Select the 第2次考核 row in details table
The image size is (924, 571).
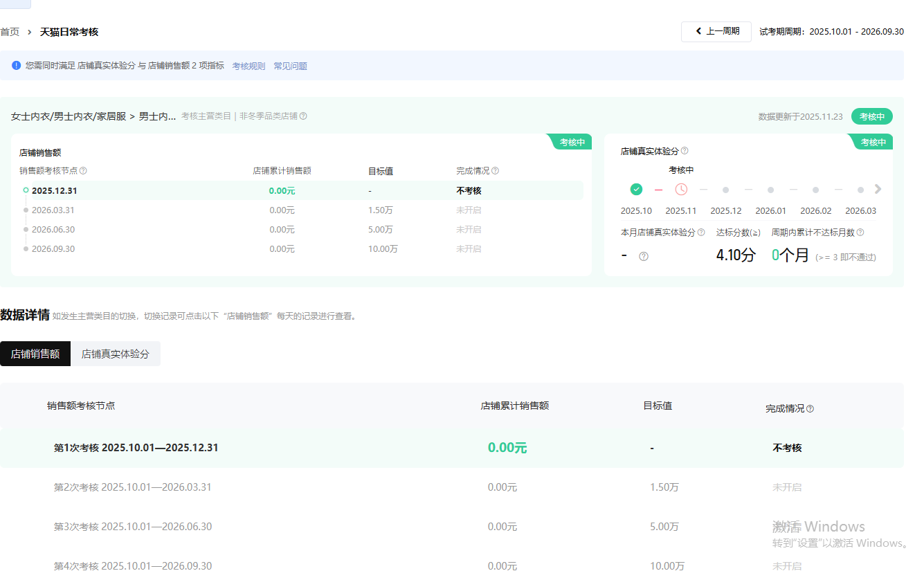coord(133,487)
